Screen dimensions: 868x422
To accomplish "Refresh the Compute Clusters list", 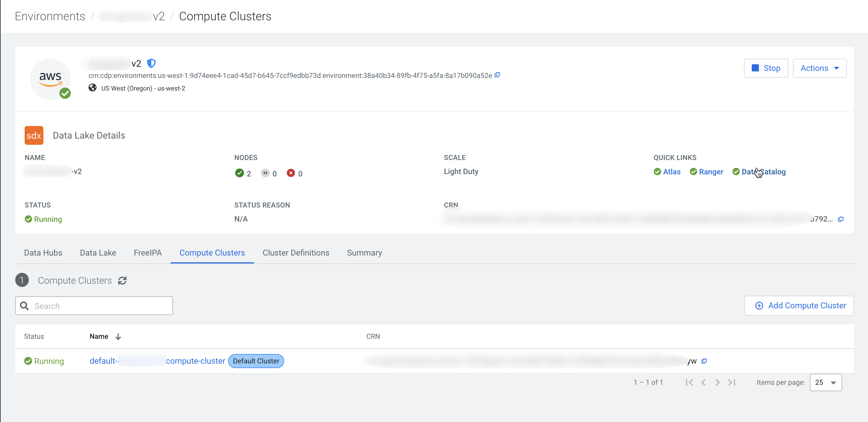I will 122,280.
